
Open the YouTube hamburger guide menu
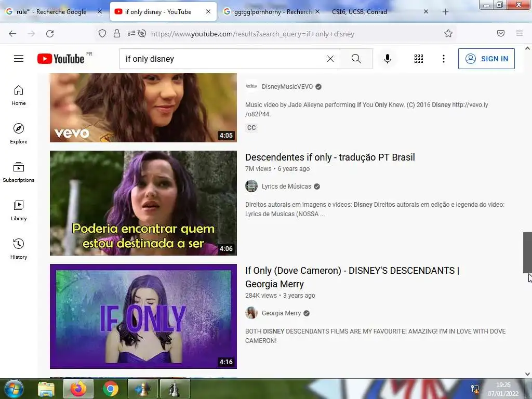coord(19,59)
